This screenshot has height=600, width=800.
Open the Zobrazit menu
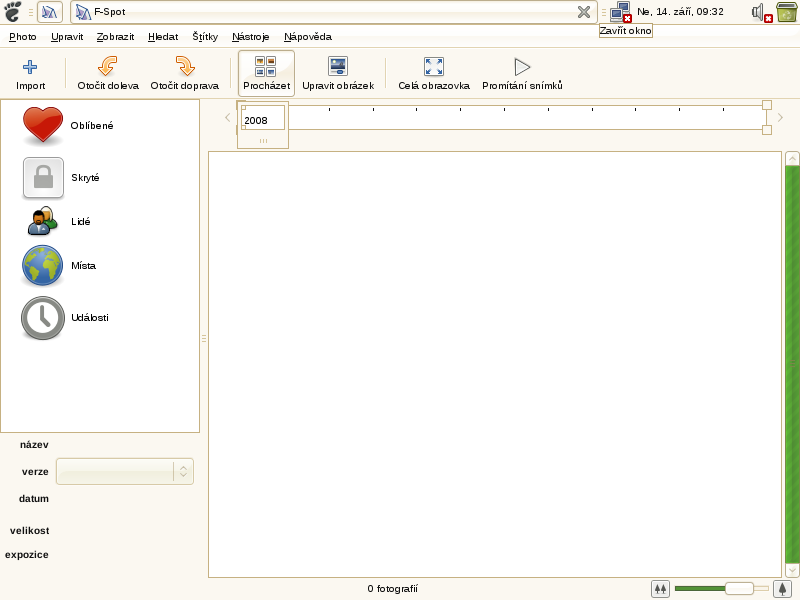click(x=115, y=37)
